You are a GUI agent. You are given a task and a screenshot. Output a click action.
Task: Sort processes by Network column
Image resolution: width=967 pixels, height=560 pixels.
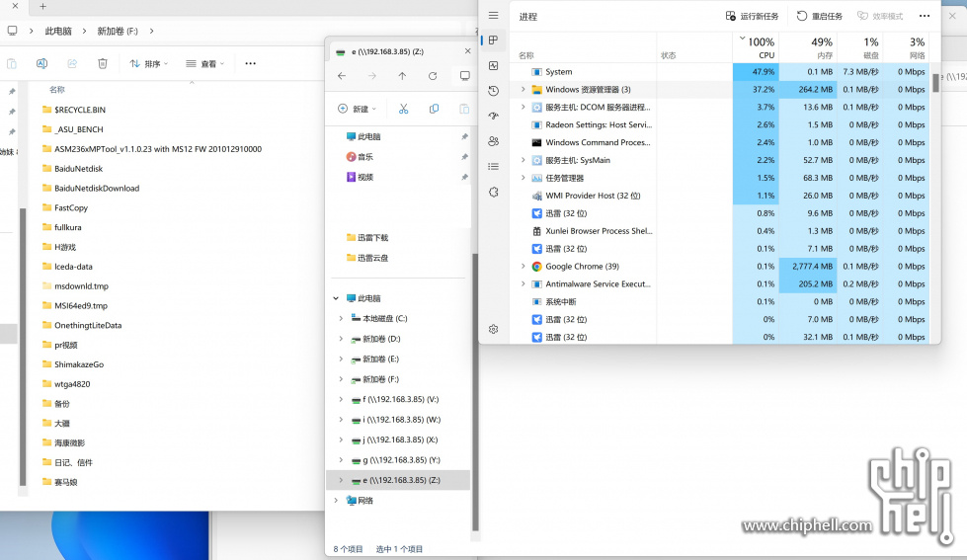point(906,47)
